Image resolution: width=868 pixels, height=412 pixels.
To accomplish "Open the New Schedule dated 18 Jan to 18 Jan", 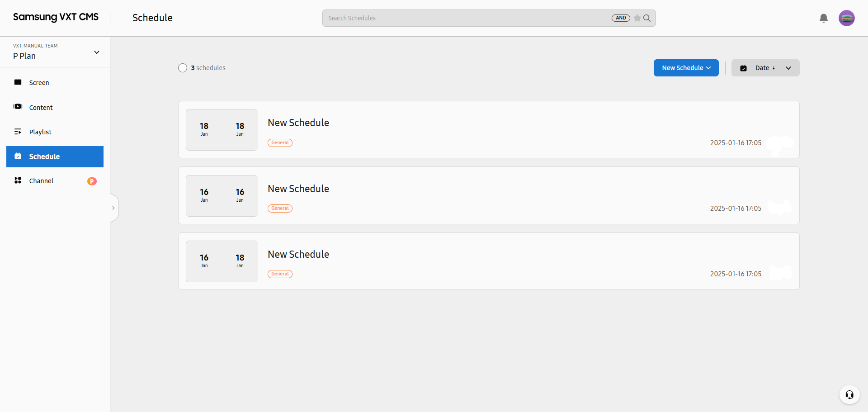I will coord(489,130).
